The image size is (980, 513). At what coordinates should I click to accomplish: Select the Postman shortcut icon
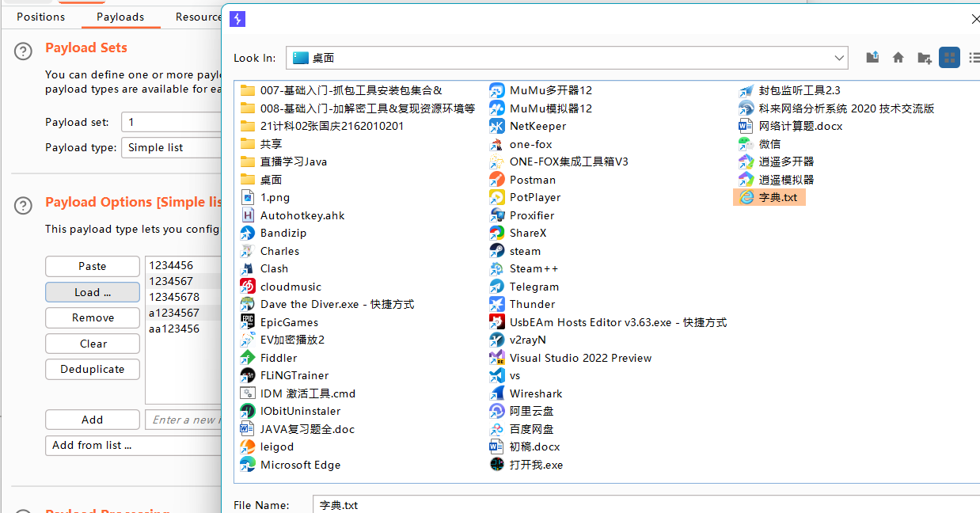coord(497,180)
